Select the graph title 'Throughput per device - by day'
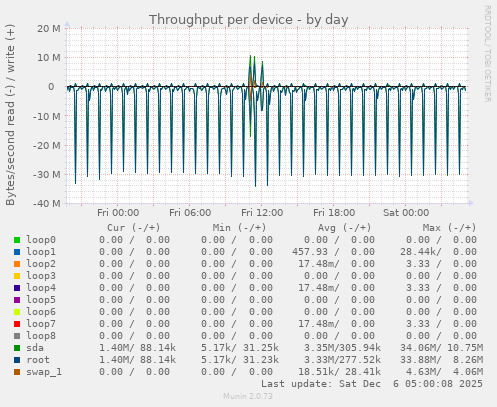 tap(249, 20)
